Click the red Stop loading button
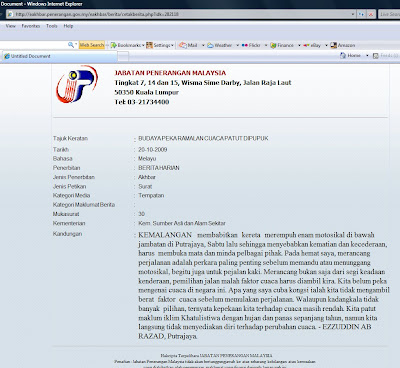Viewport: 400px width, 368px height. (x=371, y=14)
